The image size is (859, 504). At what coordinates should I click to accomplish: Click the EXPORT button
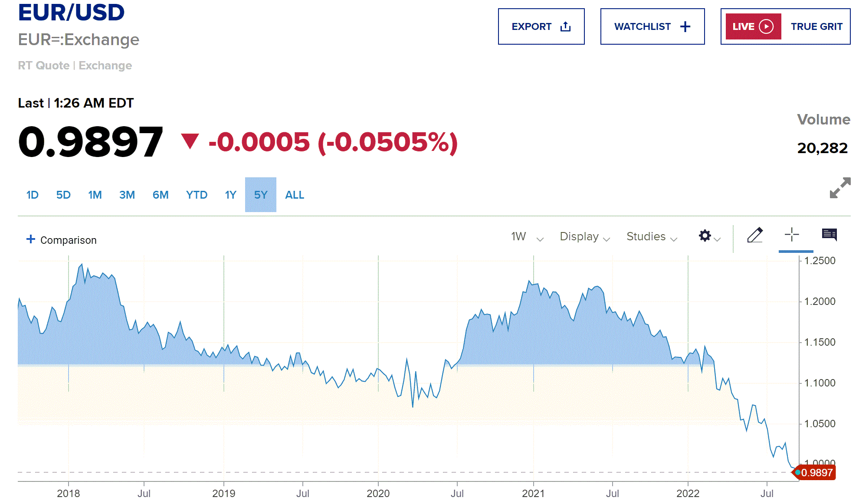[541, 26]
